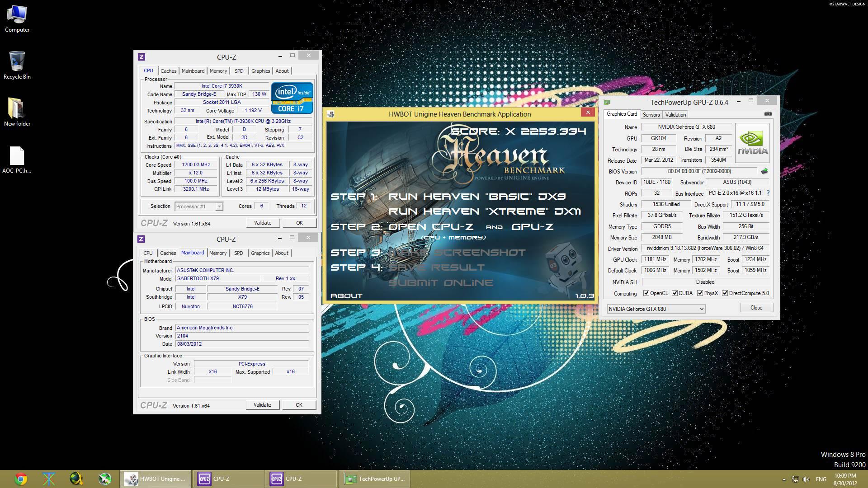Image resolution: width=868 pixels, height=488 pixels.
Task: Click Open CPU-Z in HWBOT step 2
Action: click(x=431, y=227)
